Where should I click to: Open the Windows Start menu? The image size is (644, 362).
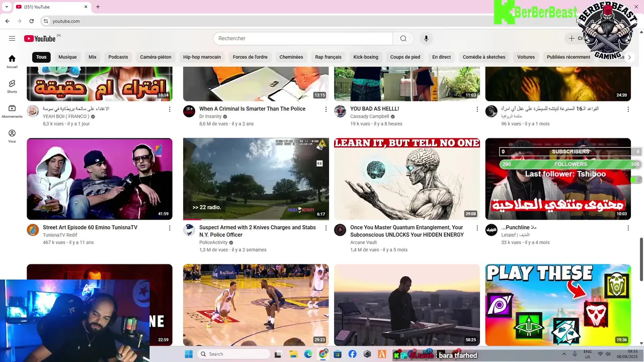(x=189, y=354)
